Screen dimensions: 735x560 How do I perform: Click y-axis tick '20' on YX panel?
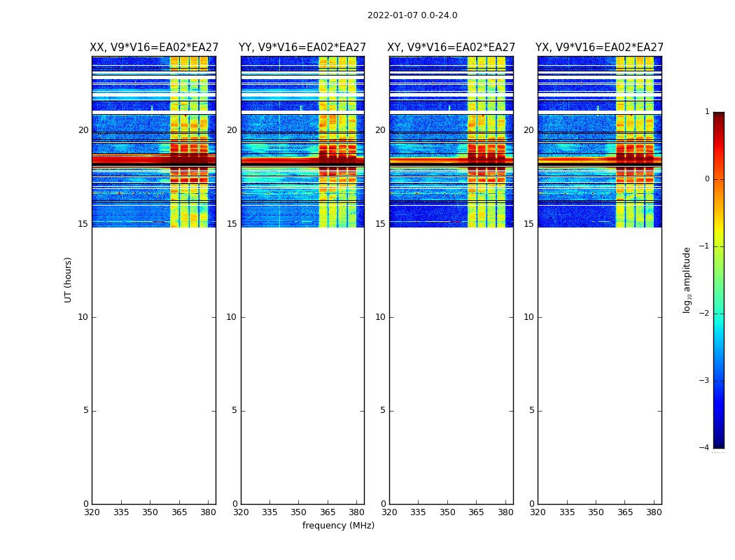[528, 129]
